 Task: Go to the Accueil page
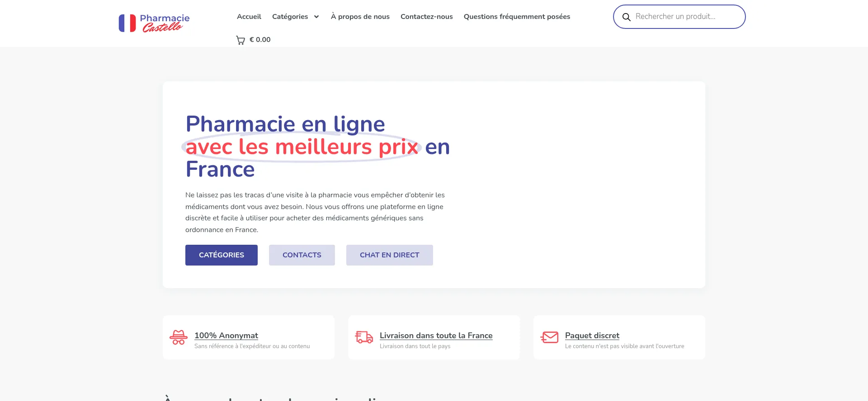point(249,17)
